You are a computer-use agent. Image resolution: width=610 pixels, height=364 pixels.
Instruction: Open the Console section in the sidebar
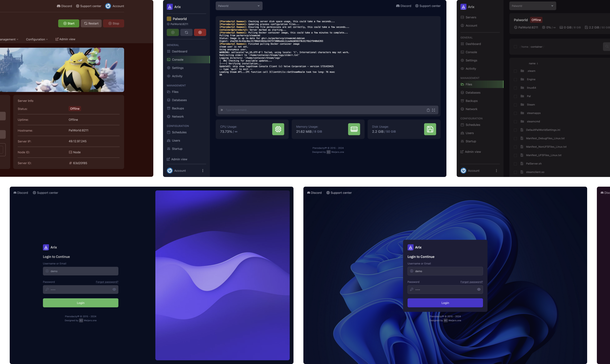click(x=177, y=59)
